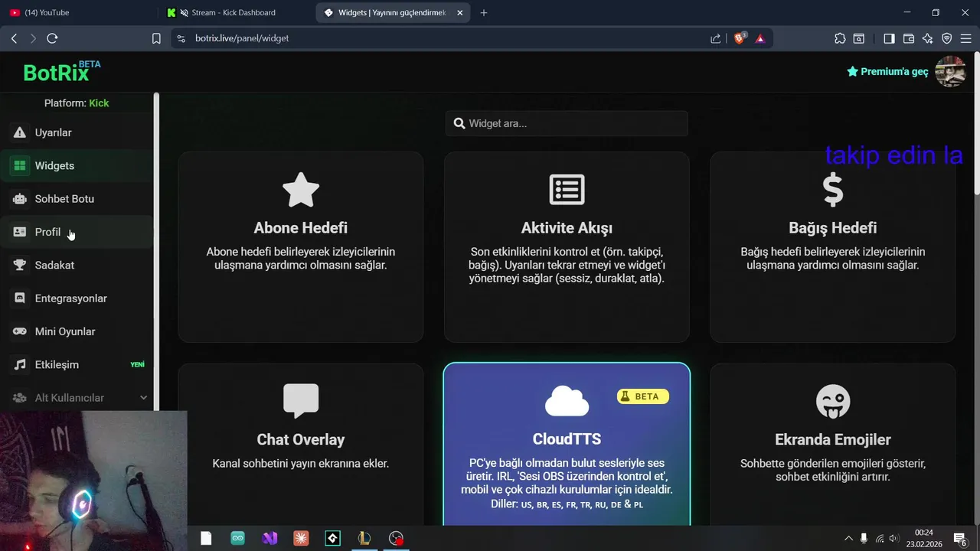Image resolution: width=980 pixels, height=551 pixels.
Task: Open the volume icon in system tray
Action: [x=893, y=538]
